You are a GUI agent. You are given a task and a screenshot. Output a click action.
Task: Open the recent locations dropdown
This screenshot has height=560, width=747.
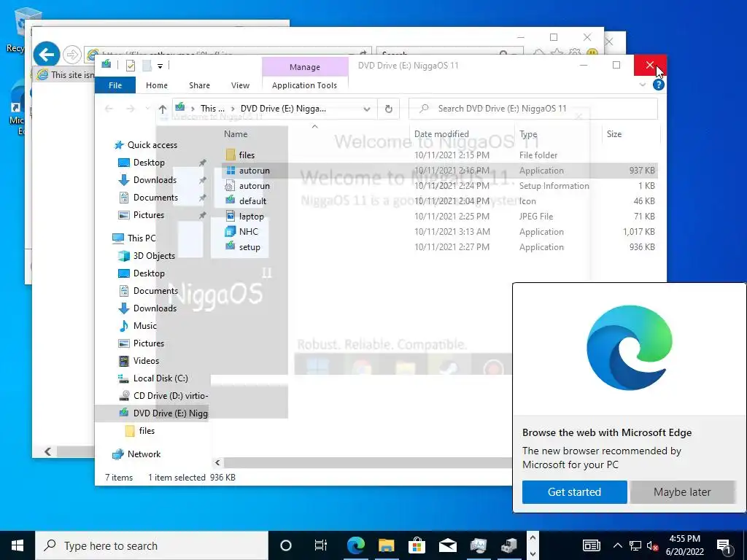click(x=147, y=109)
